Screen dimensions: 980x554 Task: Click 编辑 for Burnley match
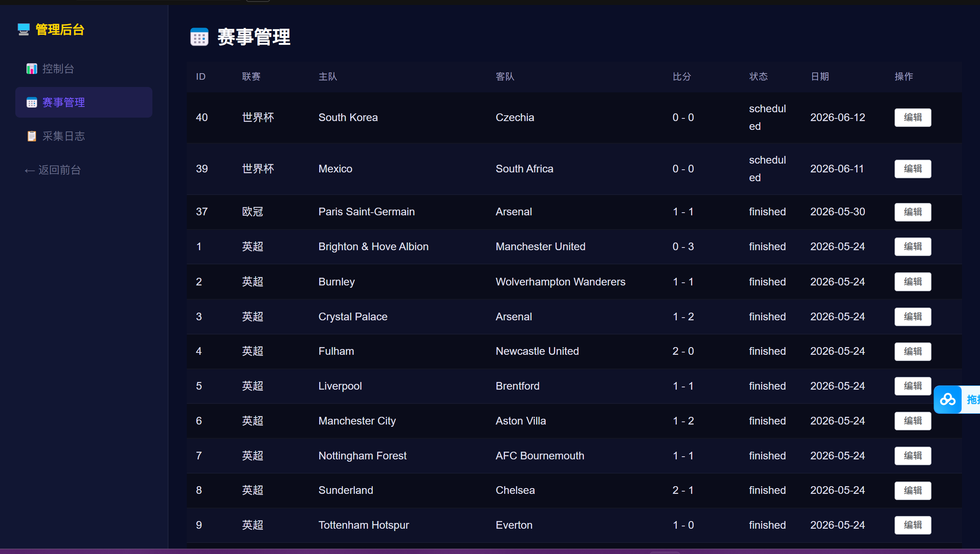tap(913, 282)
